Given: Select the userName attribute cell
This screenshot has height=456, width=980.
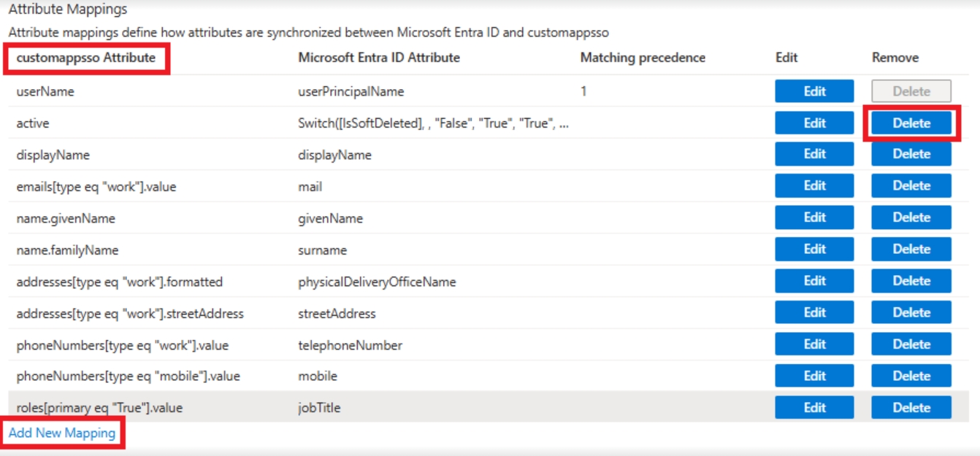Looking at the screenshot, I should click(x=45, y=92).
